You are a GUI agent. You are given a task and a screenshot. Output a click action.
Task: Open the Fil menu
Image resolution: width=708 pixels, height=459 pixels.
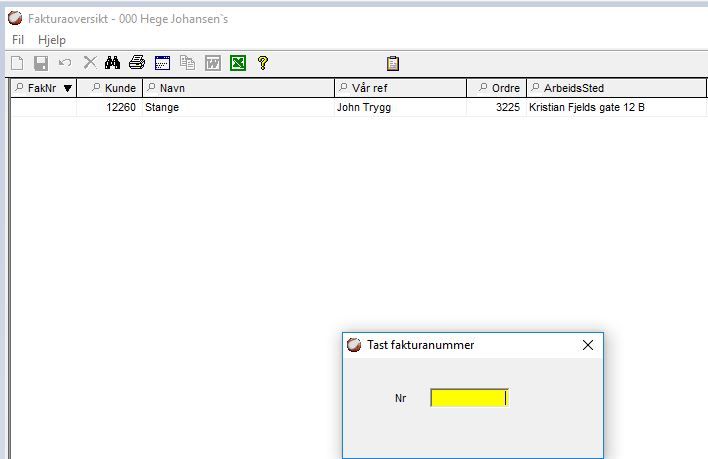[18, 40]
